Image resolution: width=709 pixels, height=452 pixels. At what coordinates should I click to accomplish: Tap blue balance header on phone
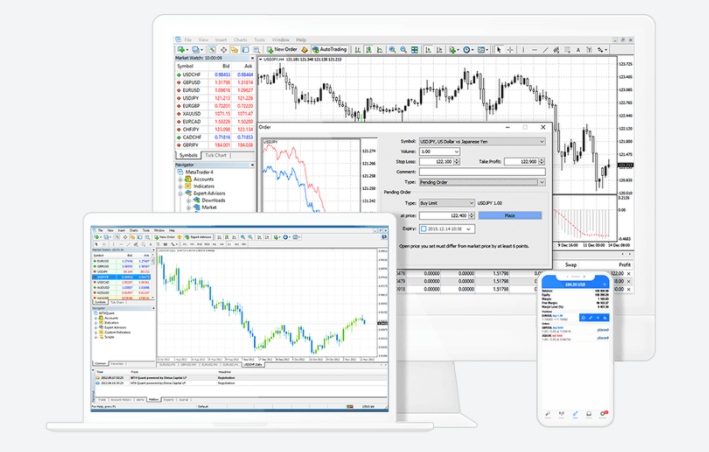coord(575,284)
